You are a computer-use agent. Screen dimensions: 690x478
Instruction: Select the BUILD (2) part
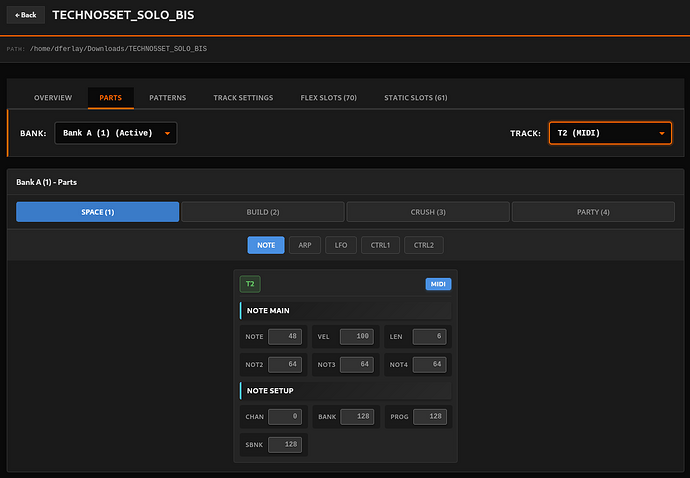tap(263, 212)
